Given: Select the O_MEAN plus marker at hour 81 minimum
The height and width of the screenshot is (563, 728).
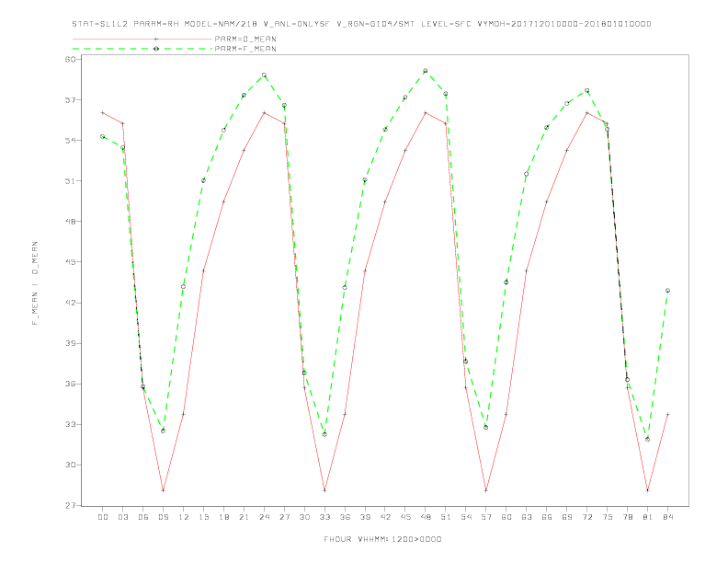Looking at the screenshot, I should tap(648, 490).
